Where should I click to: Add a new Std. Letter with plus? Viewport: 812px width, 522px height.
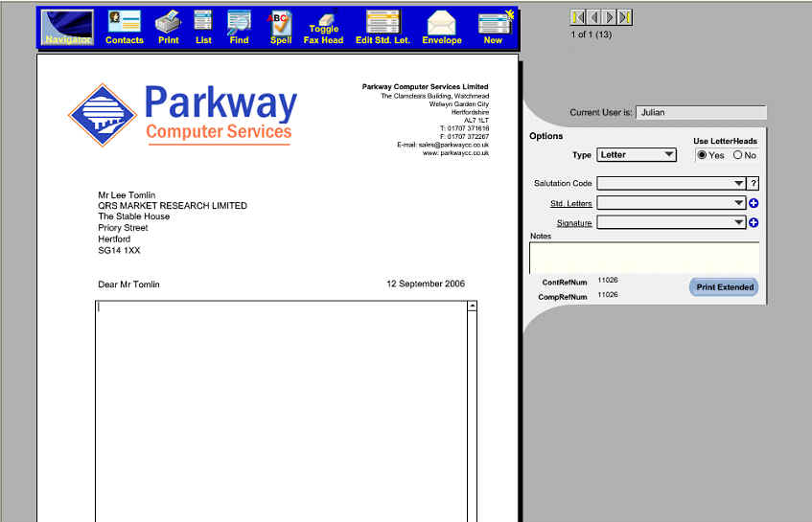pos(754,203)
